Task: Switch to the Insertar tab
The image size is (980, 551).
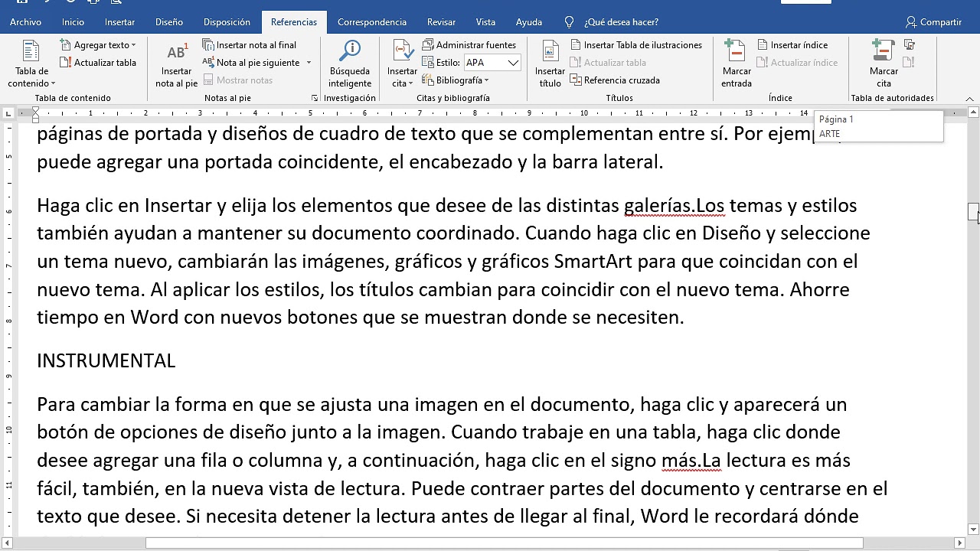Action: tap(120, 22)
